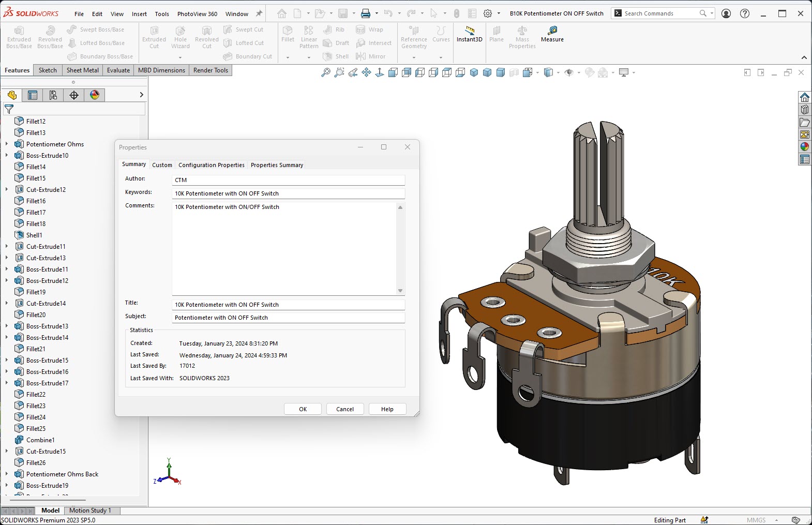Open the Insert menu

(139, 14)
